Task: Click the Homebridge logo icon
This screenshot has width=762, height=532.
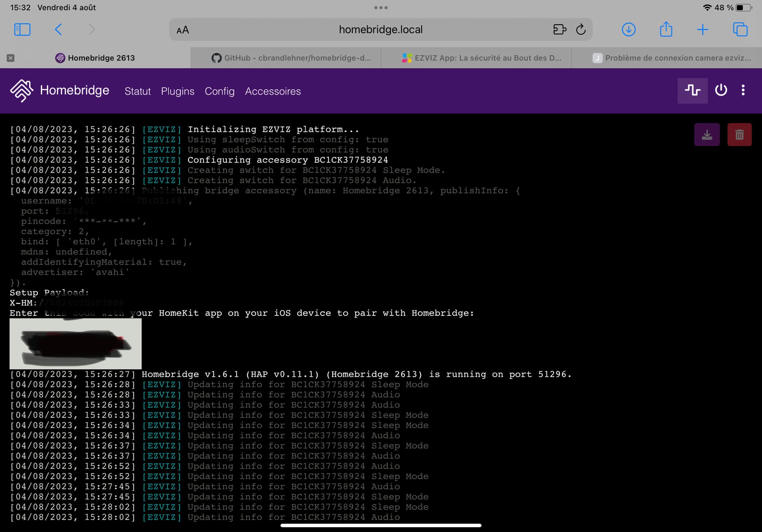Action: pyautogui.click(x=22, y=91)
